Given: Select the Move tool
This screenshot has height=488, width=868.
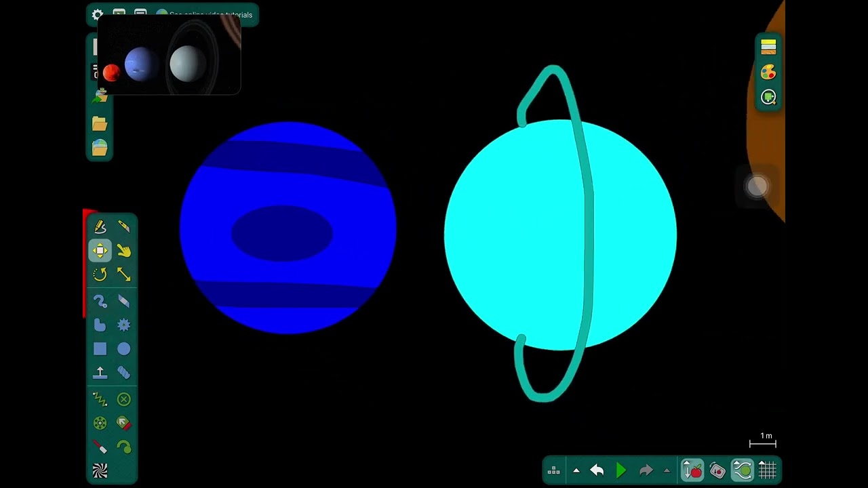Looking at the screenshot, I should pyautogui.click(x=100, y=251).
